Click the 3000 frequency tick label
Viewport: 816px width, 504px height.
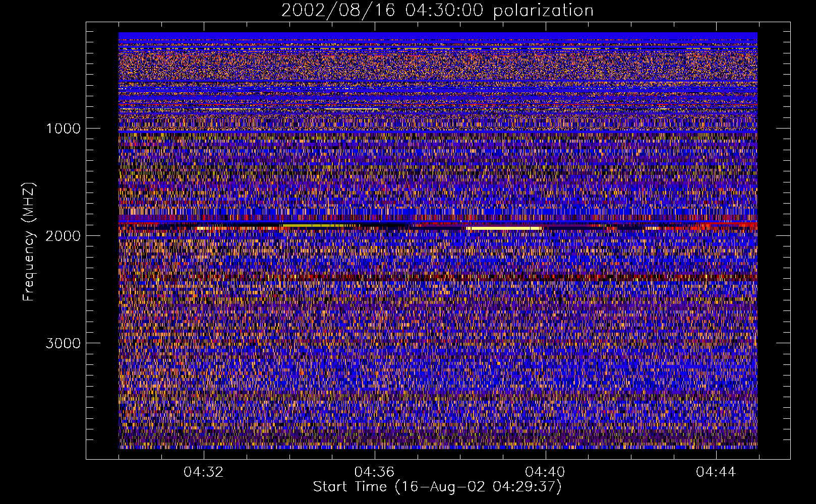[63, 343]
